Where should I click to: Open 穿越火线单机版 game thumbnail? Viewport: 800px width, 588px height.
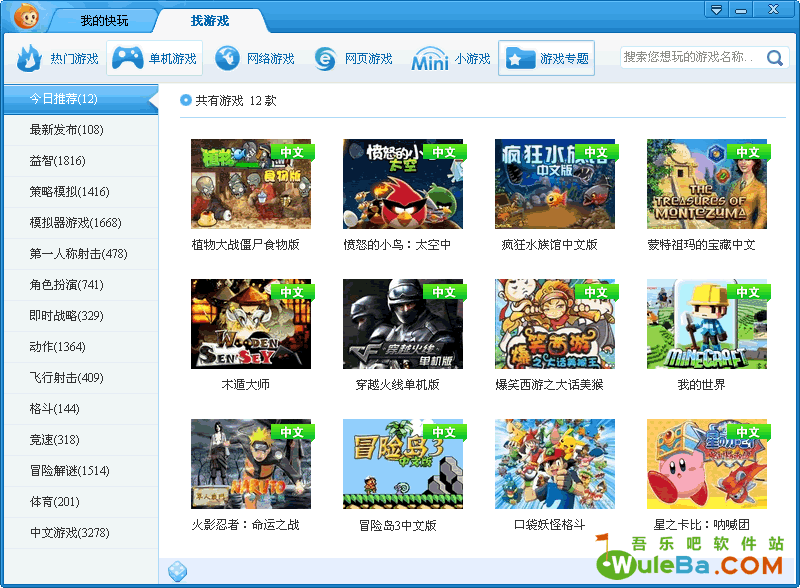[x=403, y=324]
